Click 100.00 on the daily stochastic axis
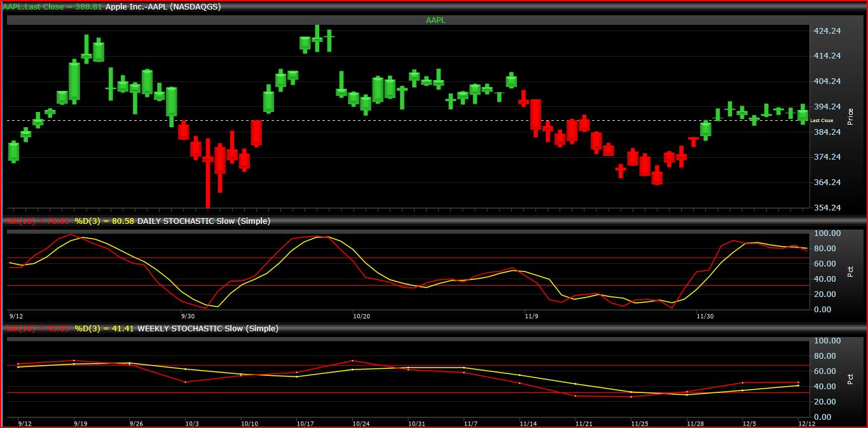The width and height of the screenshot is (868, 428). 827,233
